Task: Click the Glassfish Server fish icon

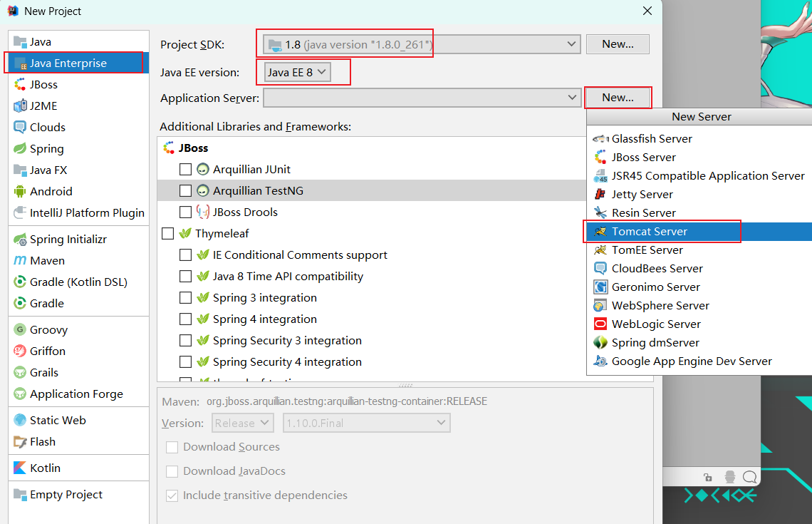Action: point(600,139)
